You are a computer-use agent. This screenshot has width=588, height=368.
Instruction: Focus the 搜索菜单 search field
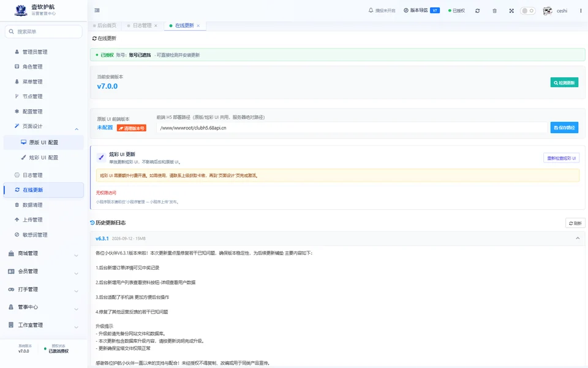click(43, 31)
